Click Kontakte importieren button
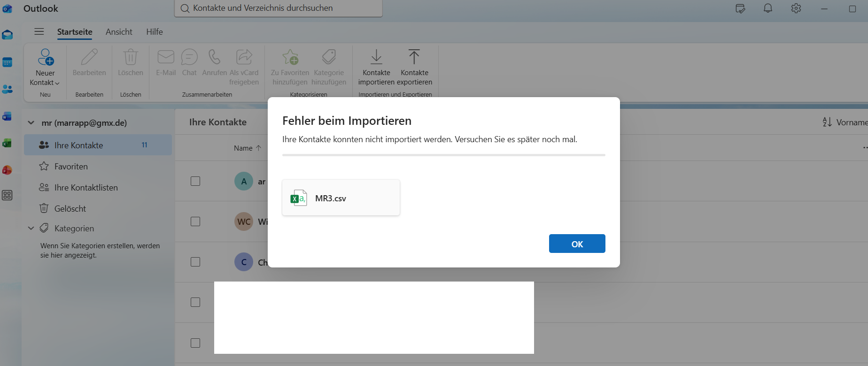This screenshot has height=366, width=868. pos(376,67)
